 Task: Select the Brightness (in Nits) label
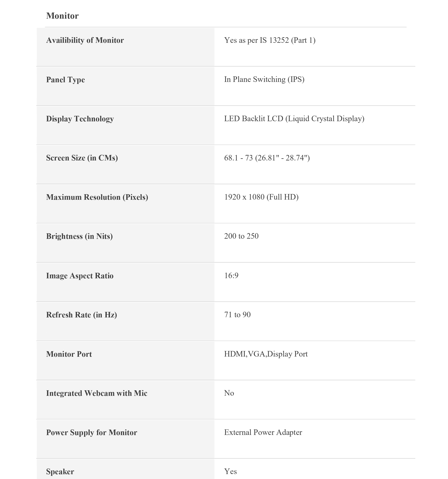point(79,236)
